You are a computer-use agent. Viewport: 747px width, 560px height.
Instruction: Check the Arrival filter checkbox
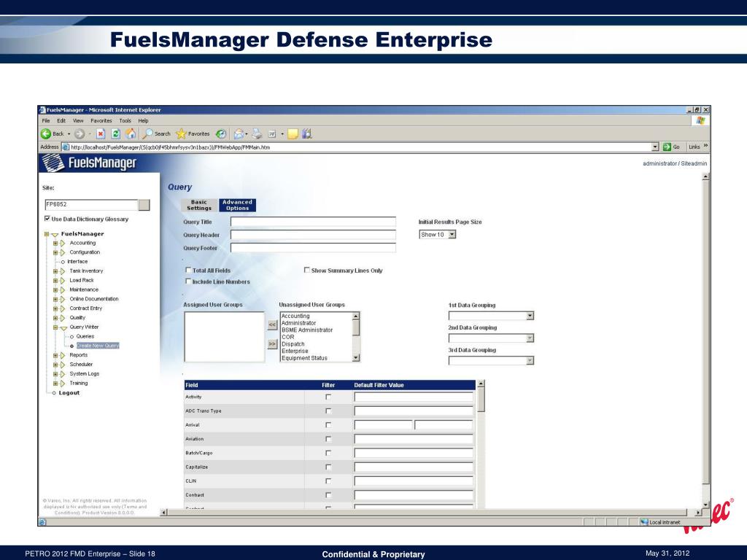coord(328,425)
